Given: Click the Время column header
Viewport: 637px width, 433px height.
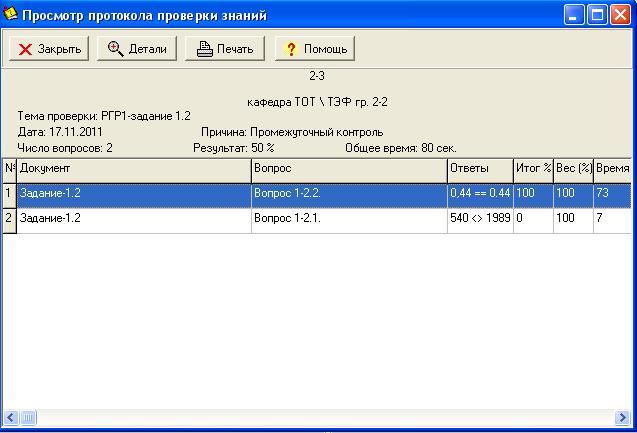Looking at the screenshot, I should coord(613,171).
